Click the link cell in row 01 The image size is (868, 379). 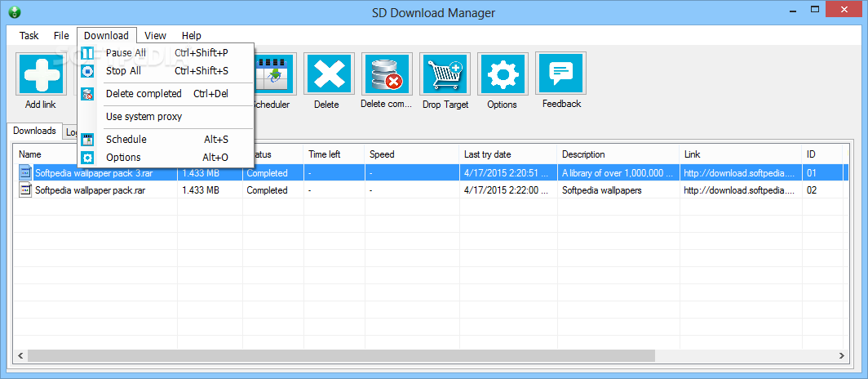(x=741, y=173)
